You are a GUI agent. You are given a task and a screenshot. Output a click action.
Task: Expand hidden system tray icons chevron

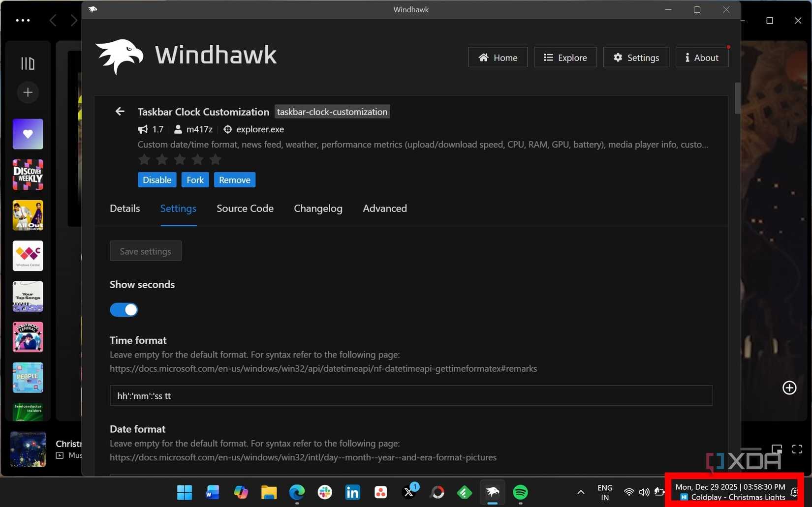point(581,492)
